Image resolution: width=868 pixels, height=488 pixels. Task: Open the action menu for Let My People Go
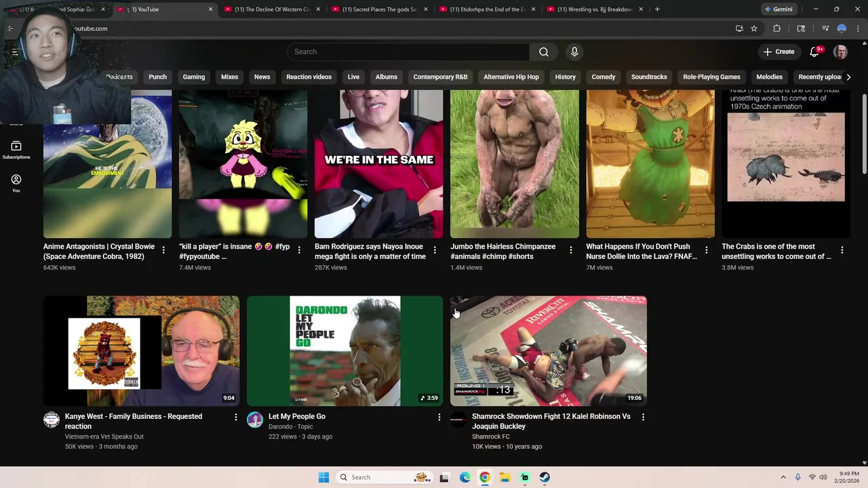[439, 417]
